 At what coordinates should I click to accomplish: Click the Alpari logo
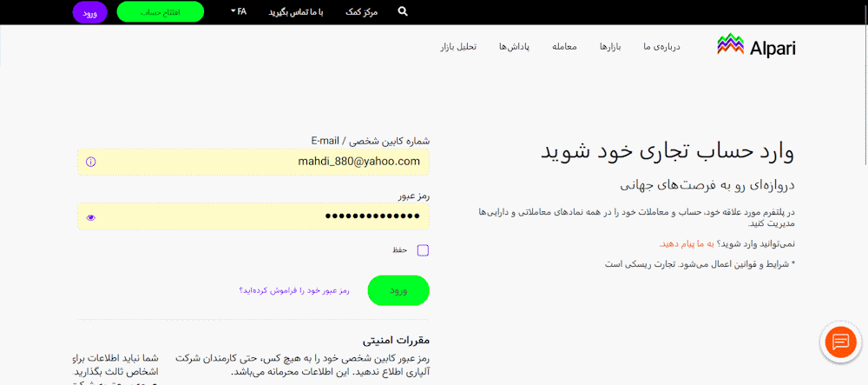click(756, 45)
